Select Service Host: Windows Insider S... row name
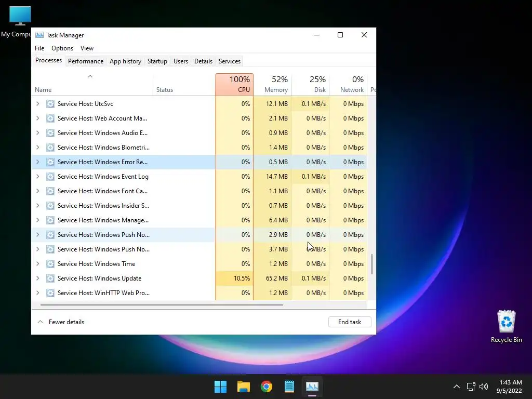The width and height of the screenshot is (532, 399). (x=103, y=206)
